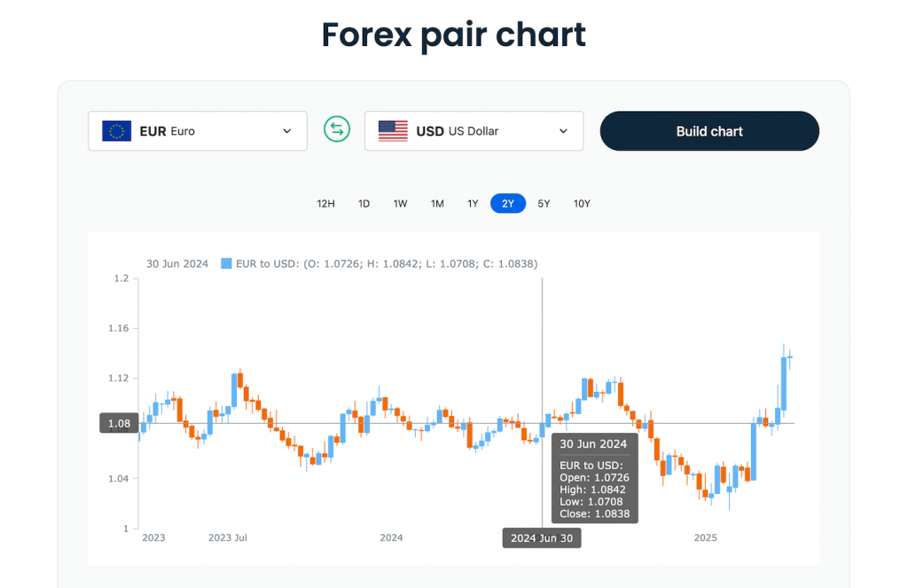Switch to the 1M chart view
Screen dimensions: 908x588
pyautogui.click(x=436, y=203)
